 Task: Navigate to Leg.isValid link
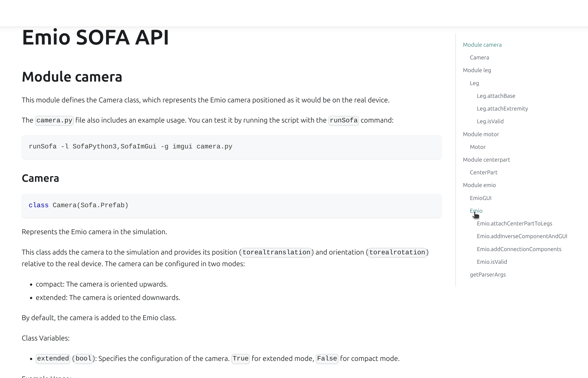pos(490,121)
